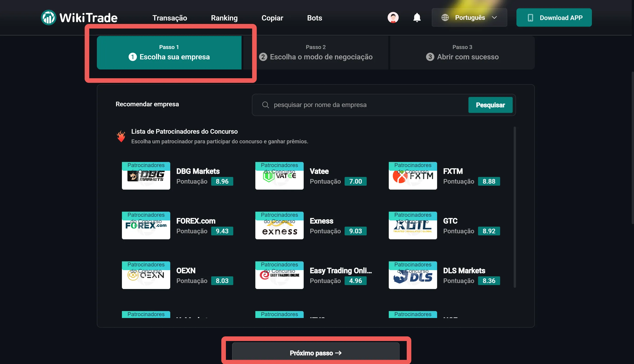
Task: Click the Exness company name
Action: [x=321, y=221]
